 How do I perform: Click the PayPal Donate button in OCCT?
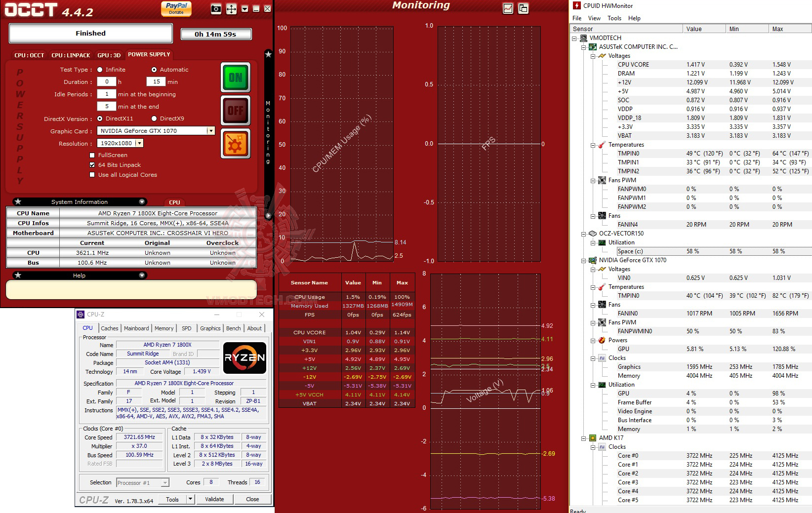[x=176, y=8]
